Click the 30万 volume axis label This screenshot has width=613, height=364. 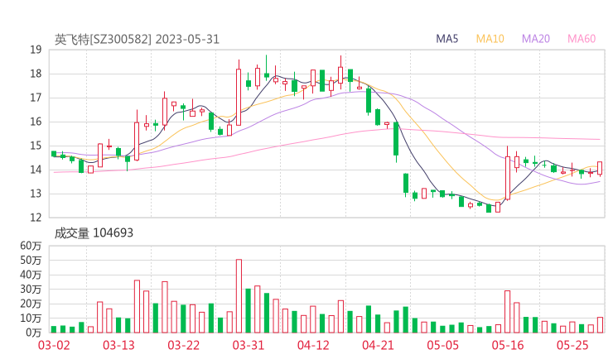pyautogui.click(x=31, y=290)
